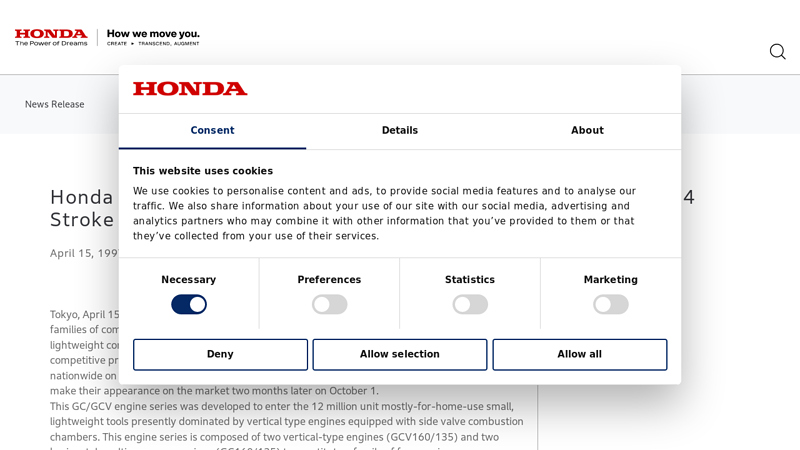
Task: Click the Honda Power of Dreams logo
Action: tap(51, 37)
